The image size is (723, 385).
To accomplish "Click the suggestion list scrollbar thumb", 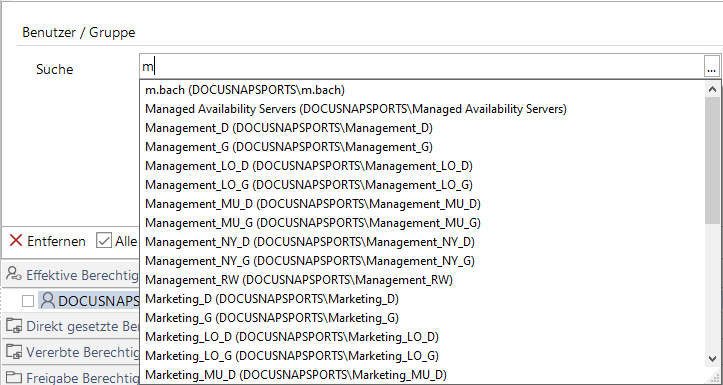I will coord(712,160).
